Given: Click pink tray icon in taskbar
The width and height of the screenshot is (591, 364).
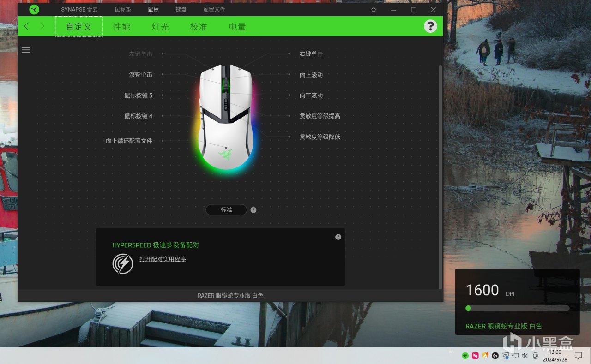Looking at the screenshot, I should (x=475, y=356).
